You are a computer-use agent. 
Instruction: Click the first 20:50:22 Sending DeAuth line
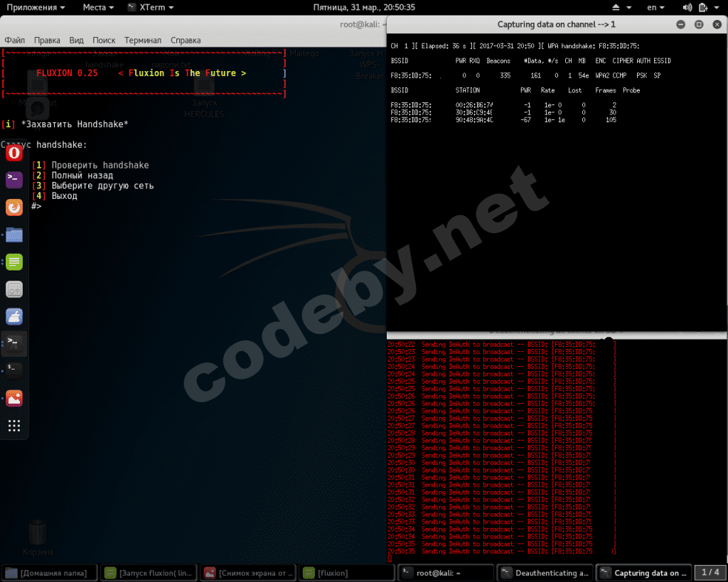pos(501,345)
